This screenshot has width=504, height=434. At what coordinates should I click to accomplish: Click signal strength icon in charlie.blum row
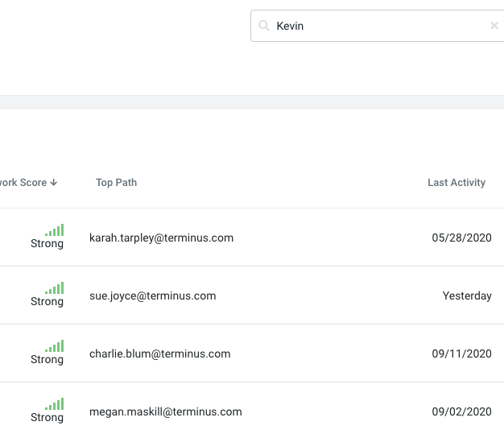[x=54, y=346]
